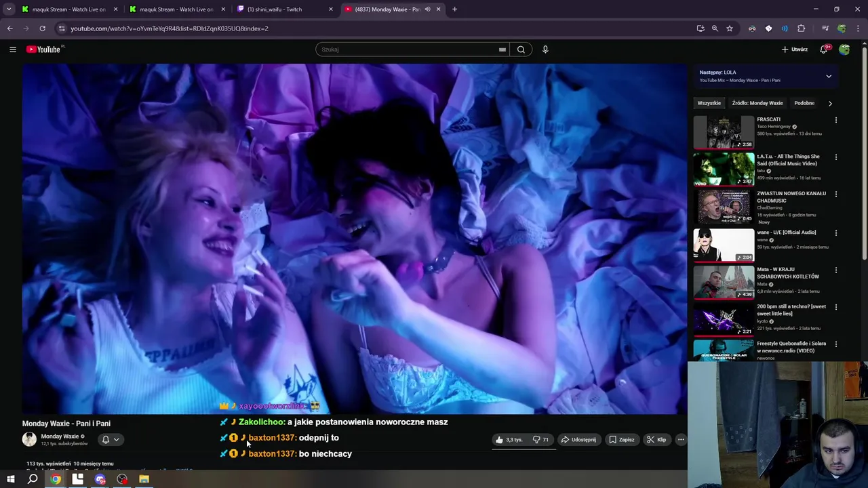The width and height of the screenshot is (868, 488).
Task: Play the t.A.T.u. video thumbnail
Action: 724,169
